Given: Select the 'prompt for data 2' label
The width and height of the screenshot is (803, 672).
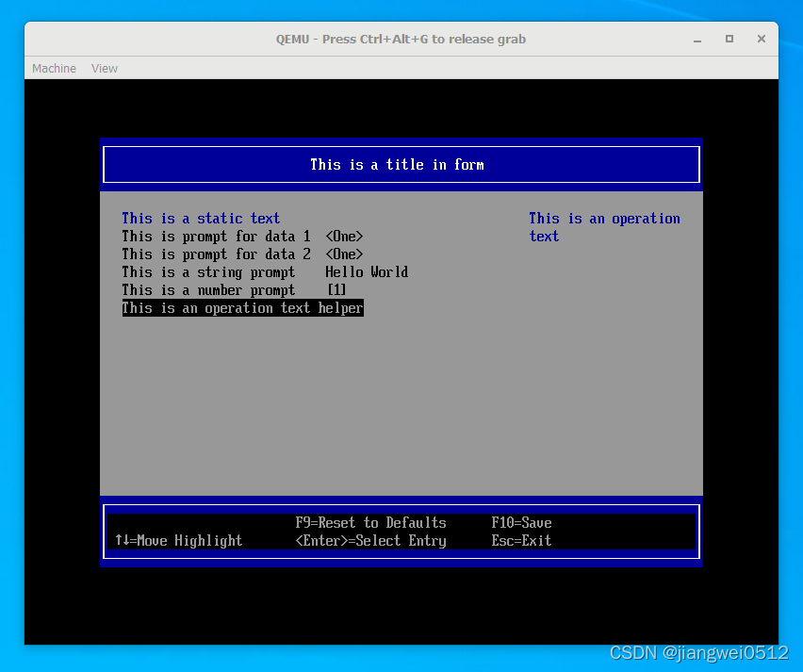Looking at the screenshot, I should (216, 254).
